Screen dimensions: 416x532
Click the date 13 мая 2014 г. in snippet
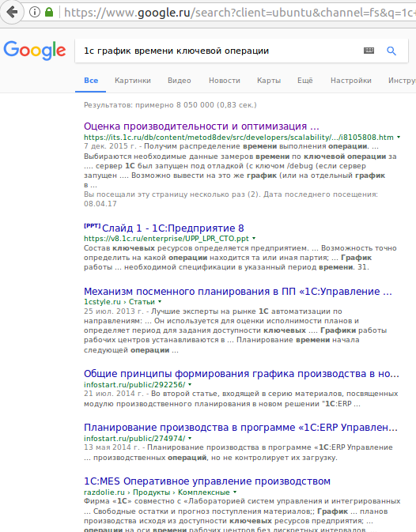pyautogui.click(x=112, y=447)
